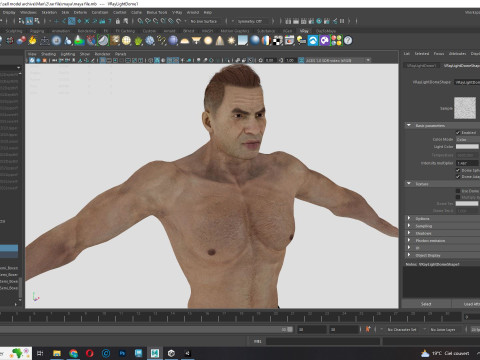Click the highlighted snap-to-grid icon
The height and width of the screenshot is (360, 480).
tap(71, 21)
